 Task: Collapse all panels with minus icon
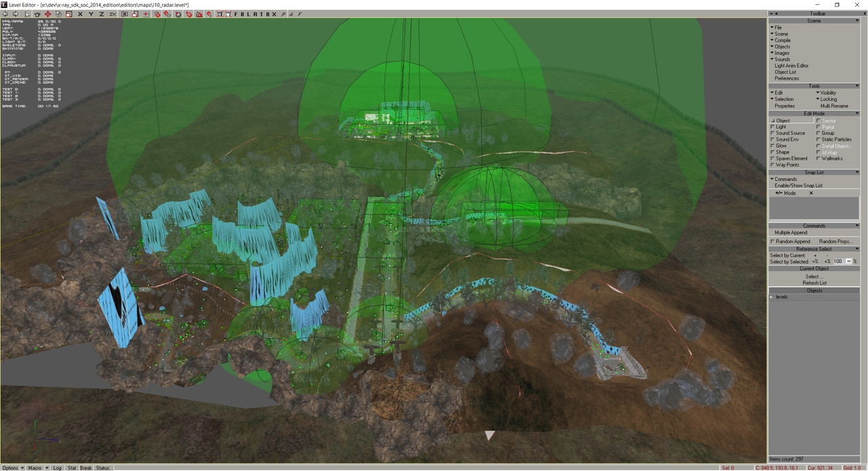(x=771, y=13)
